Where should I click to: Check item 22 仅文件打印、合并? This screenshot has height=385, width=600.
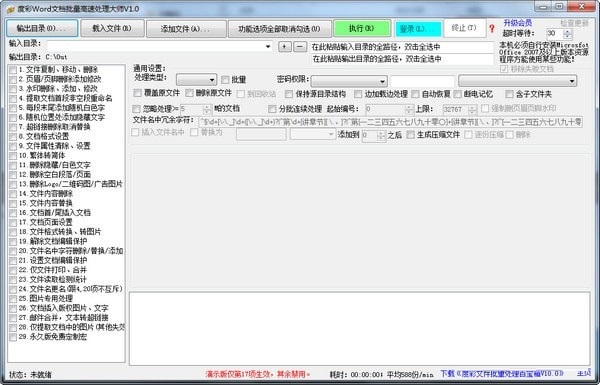13,270
